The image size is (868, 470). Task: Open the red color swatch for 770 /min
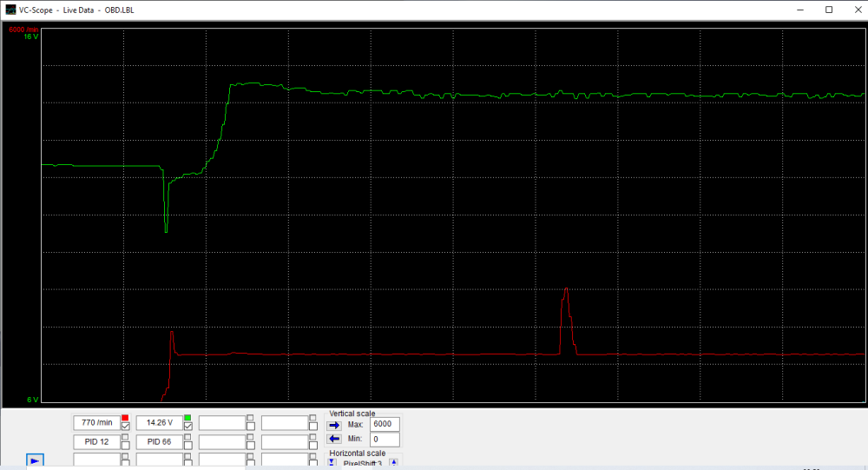pos(125,417)
